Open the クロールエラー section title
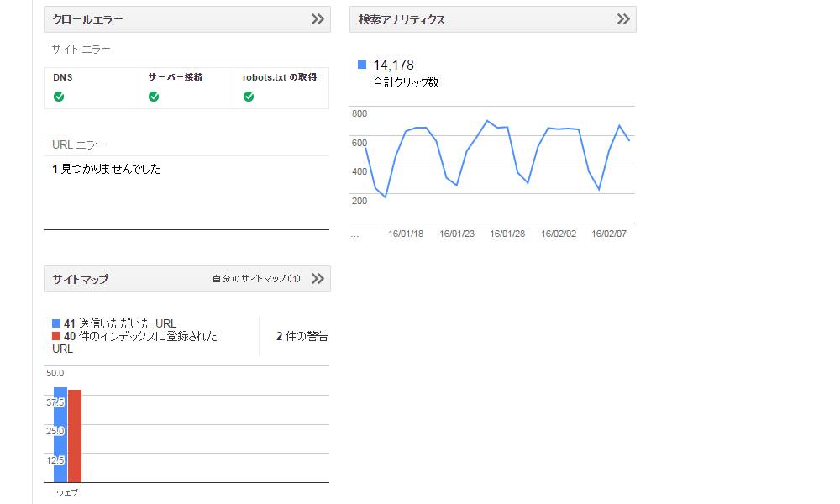The height and width of the screenshot is (504, 840). (x=88, y=19)
